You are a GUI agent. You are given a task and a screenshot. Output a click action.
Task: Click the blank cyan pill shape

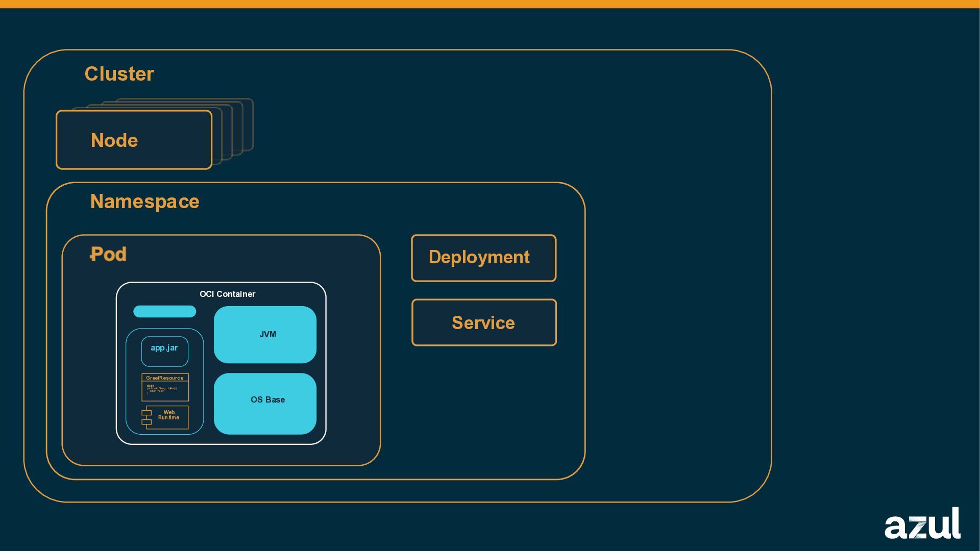click(164, 311)
